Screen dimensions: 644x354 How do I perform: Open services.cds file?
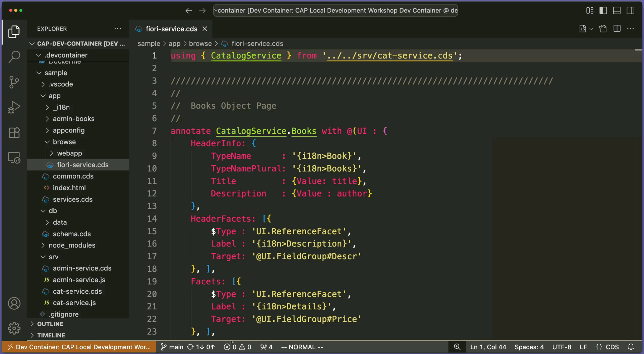point(78,199)
